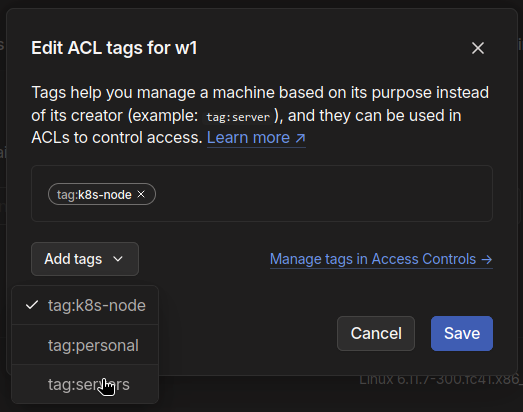Click the checkmark beside tag:k8s-node
The height and width of the screenshot is (412, 523).
[x=32, y=305]
